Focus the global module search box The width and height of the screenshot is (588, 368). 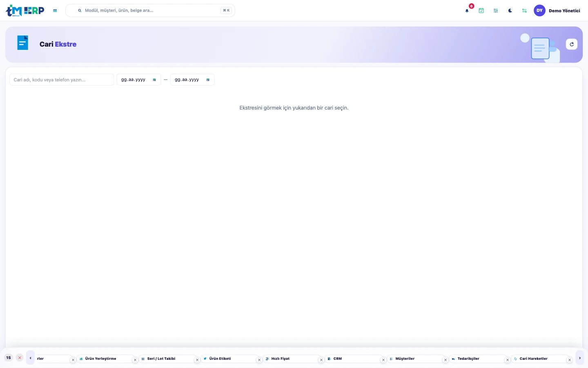[150, 11]
